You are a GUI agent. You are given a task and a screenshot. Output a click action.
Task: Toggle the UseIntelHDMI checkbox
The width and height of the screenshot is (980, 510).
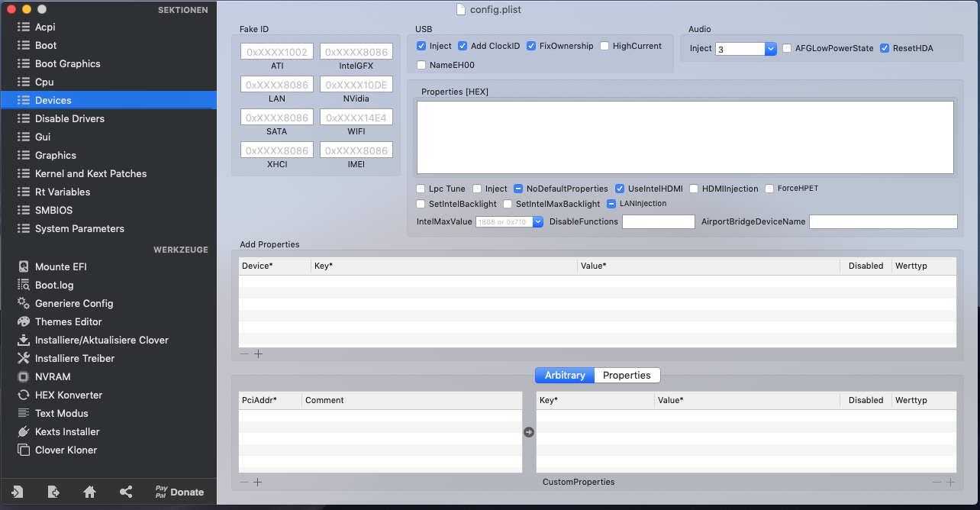coord(621,189)
